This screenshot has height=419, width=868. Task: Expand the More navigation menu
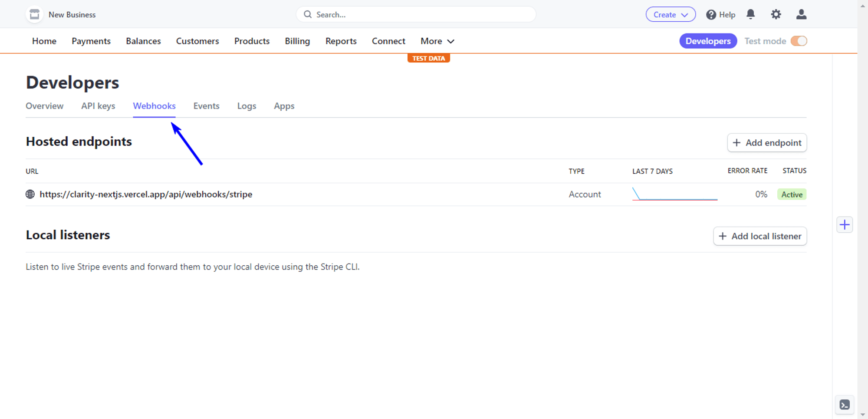(437, 41)
